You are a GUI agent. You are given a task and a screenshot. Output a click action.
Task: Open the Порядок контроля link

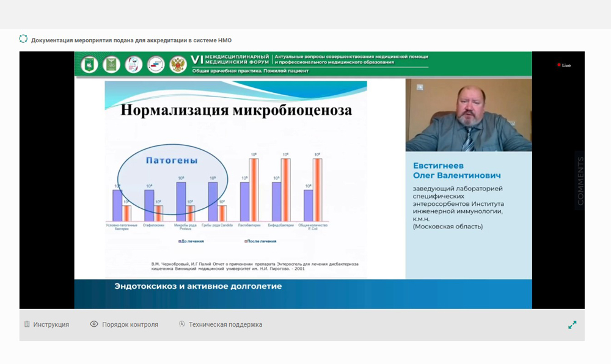tap(130, 324)
